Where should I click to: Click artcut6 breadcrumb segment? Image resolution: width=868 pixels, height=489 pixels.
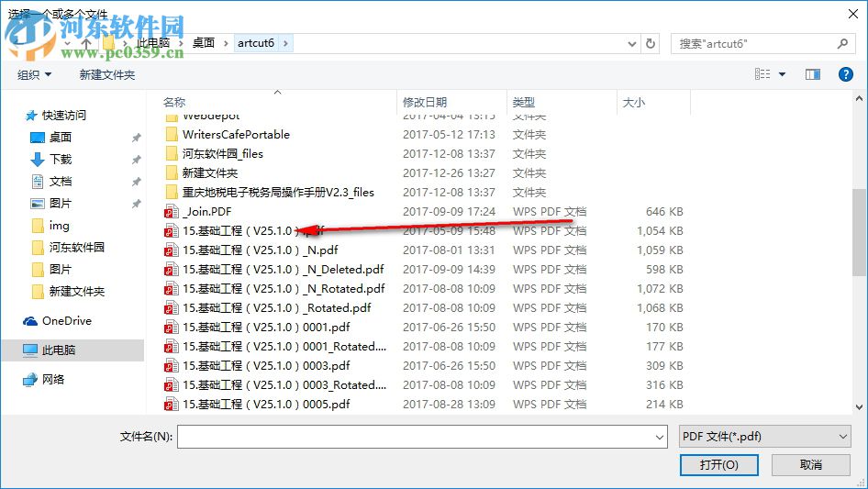[256, 43]
